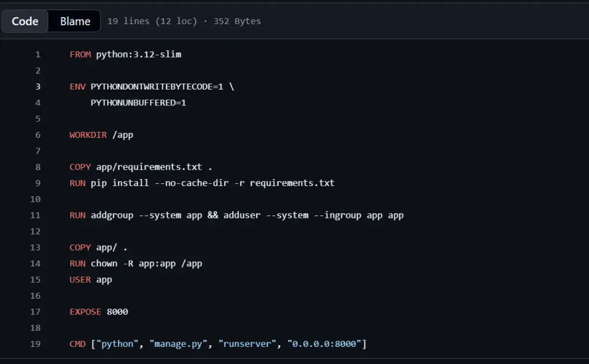Select line number 7
The height and width of the screenshot is (364, 589).
pos(38,151)
